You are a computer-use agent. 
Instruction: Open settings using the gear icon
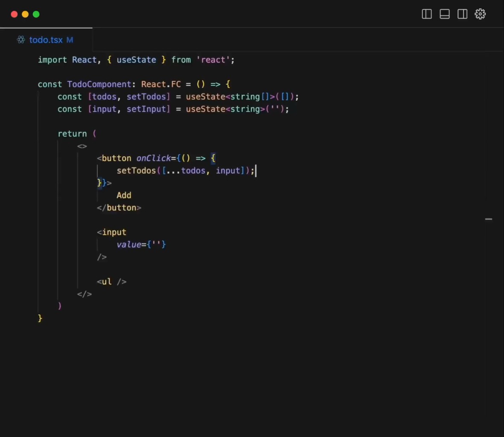(480, 14)
